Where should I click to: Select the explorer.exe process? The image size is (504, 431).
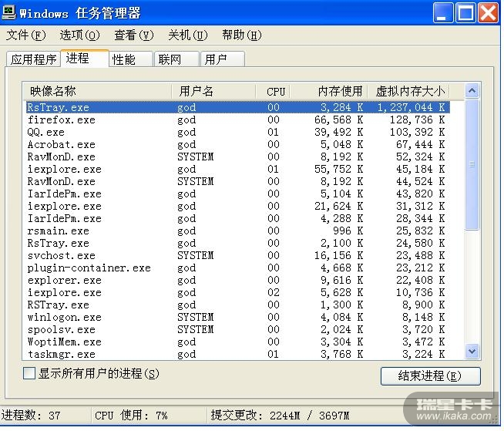pos(237,280)
